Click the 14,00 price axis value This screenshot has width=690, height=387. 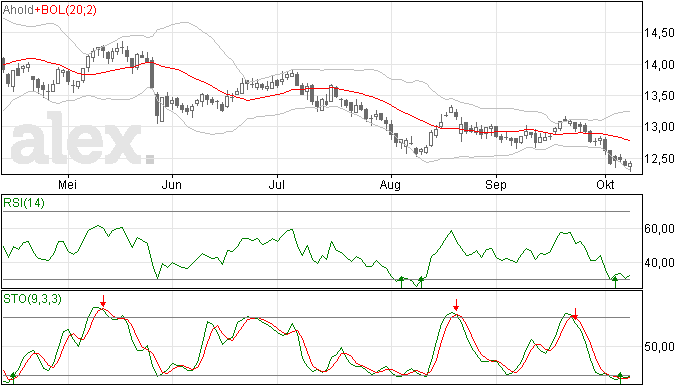pos(659,65)
